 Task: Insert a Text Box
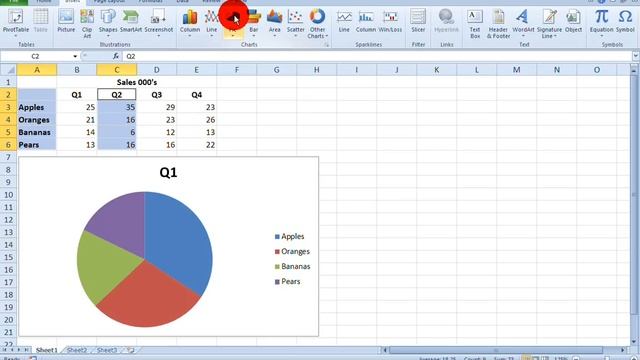(475, 24)
